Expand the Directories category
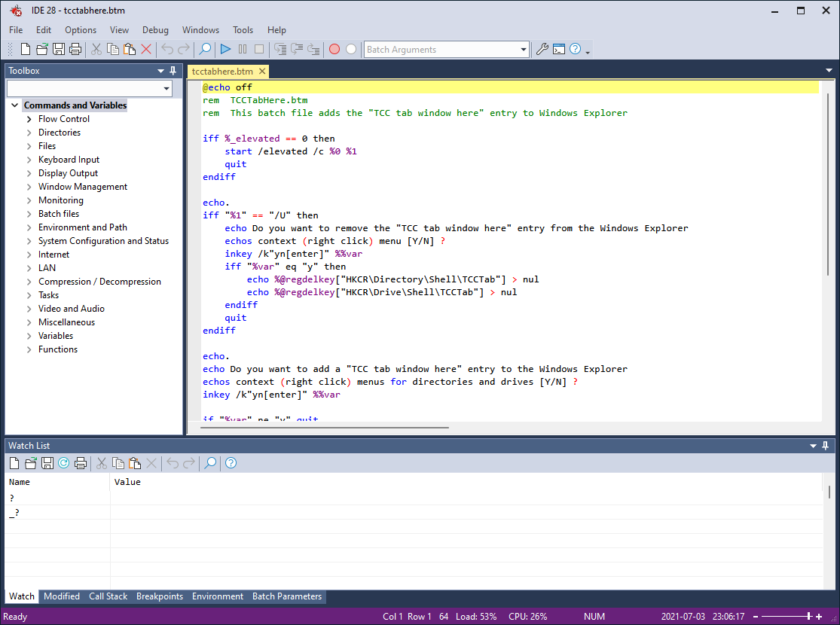 coord(29,133)
